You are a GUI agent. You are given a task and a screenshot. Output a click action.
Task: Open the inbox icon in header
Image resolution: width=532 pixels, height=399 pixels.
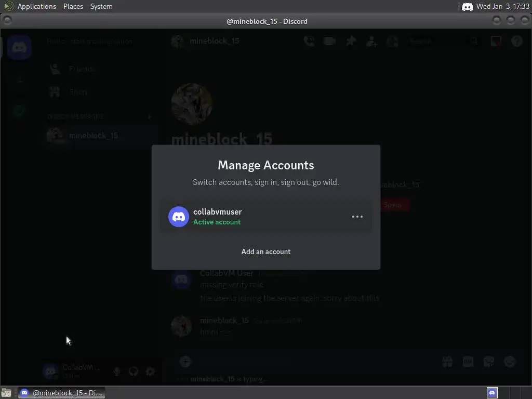pos(496,41)
